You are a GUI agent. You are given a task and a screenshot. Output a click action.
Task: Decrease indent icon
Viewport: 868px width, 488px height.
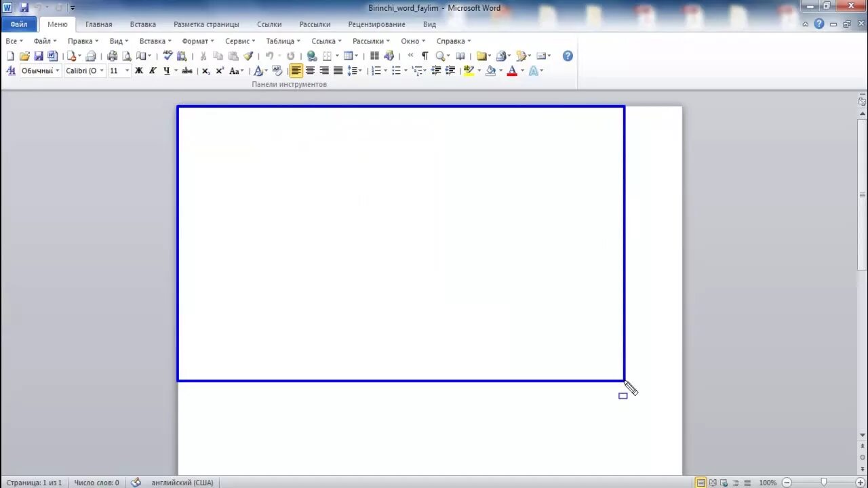click(x=436, y=70)
